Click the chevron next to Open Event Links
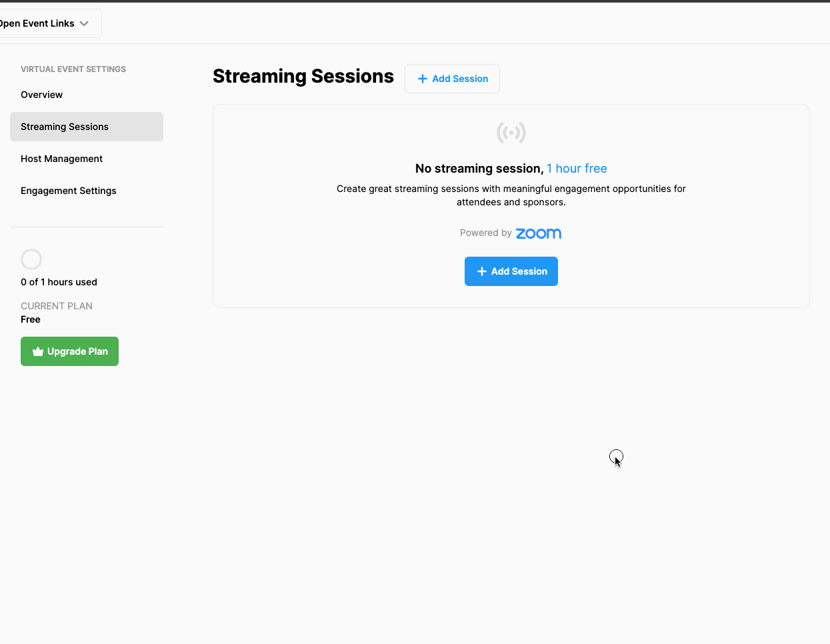This screenshot has width=830, height=644. (x=84, y=23)
